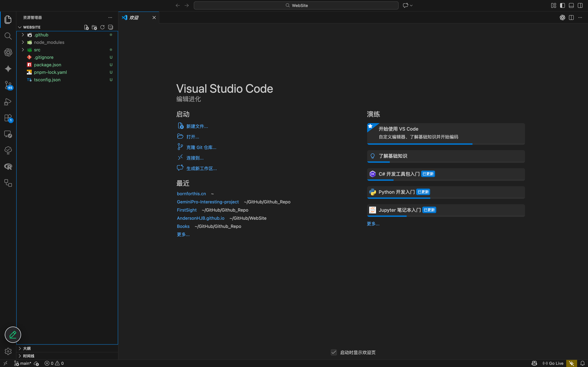
Task: Expand the 时间线 timeline section
Action: (x=67, y=356)
